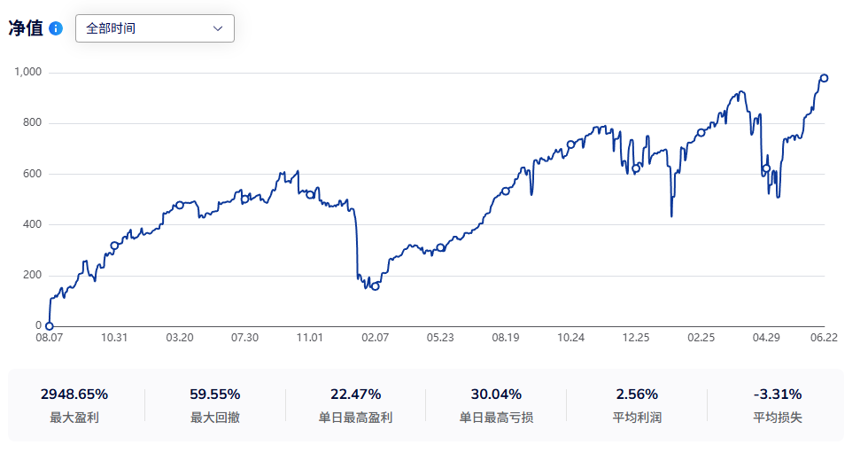
Task: Click the 08.19 x-axis date label
Action: (x=506, y=338)
